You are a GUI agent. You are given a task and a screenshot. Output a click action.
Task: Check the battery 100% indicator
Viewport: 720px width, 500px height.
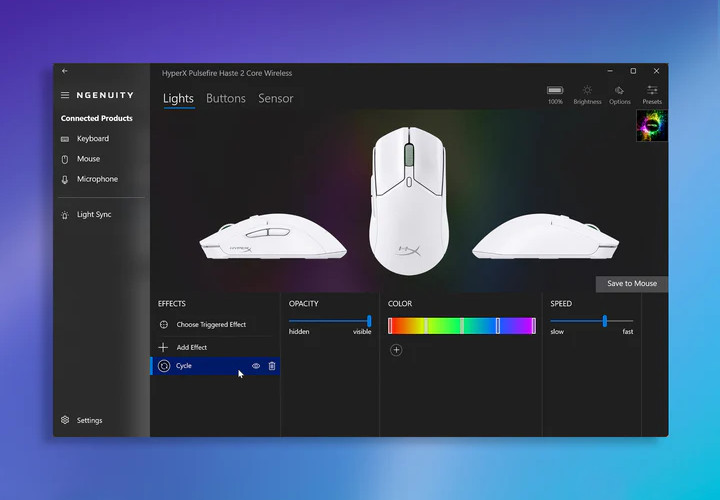[x=555, y=95]
